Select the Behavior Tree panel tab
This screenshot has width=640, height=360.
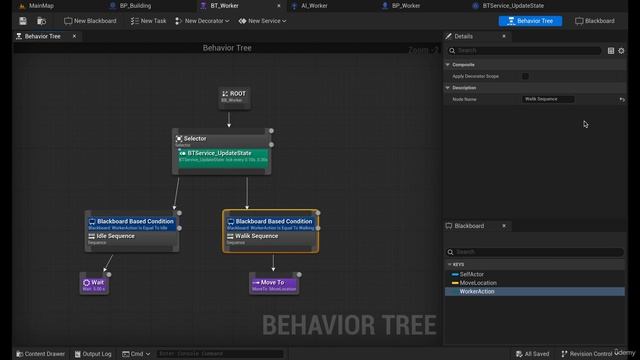pyautogui.click(x=42, y=36)
